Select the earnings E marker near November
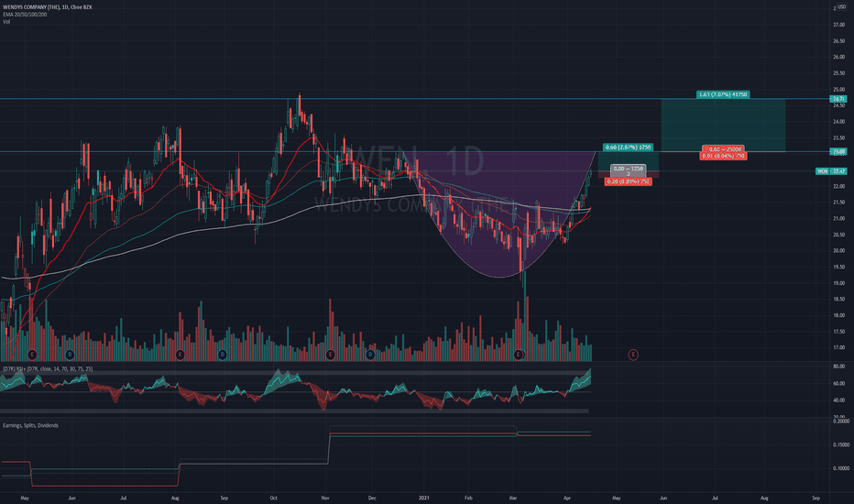Viewport: 854px width, 504px height. [x=330, y=355]
